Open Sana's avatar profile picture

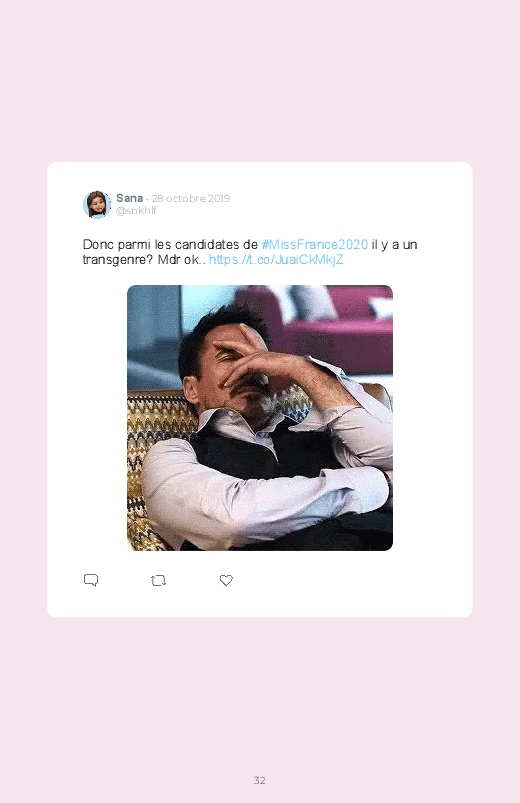[x=97, y=204]
